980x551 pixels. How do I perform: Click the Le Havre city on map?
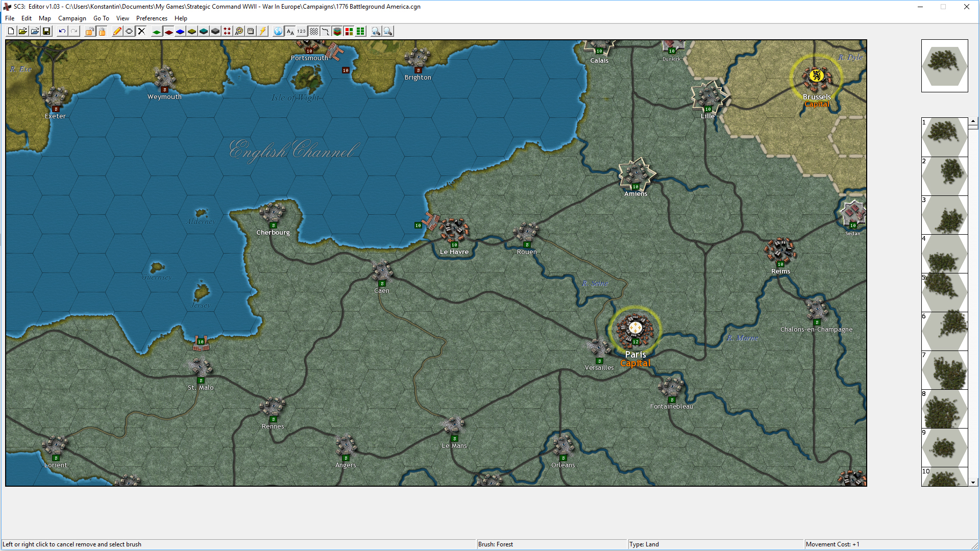454,231
